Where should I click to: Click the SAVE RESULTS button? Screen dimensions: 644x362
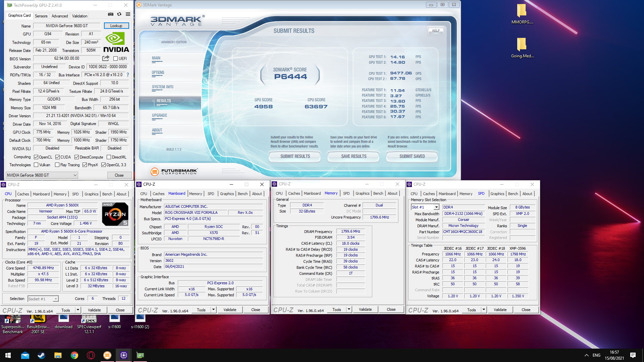354,157
